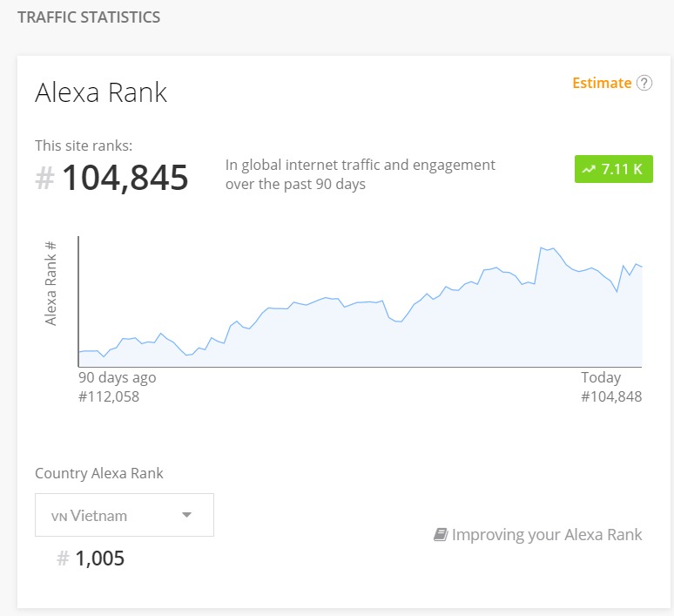Viewport: 674px width, 616px height.
Task: Click the Alexa Rank heading
Action: 101,92
